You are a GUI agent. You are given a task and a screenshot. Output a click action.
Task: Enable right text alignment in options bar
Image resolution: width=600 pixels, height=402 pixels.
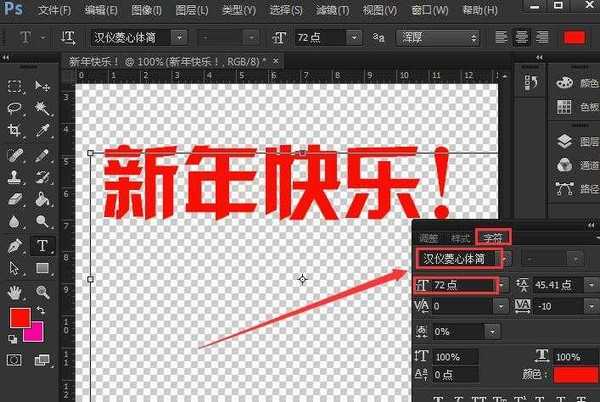pyautogui.click(x=543, y=37)
